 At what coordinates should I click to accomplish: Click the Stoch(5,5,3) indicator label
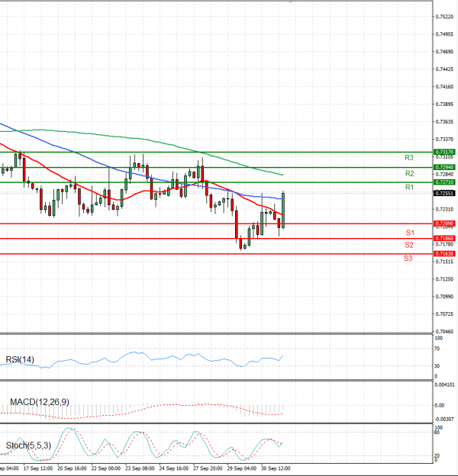pyautogui.click(x=28, y=445)
